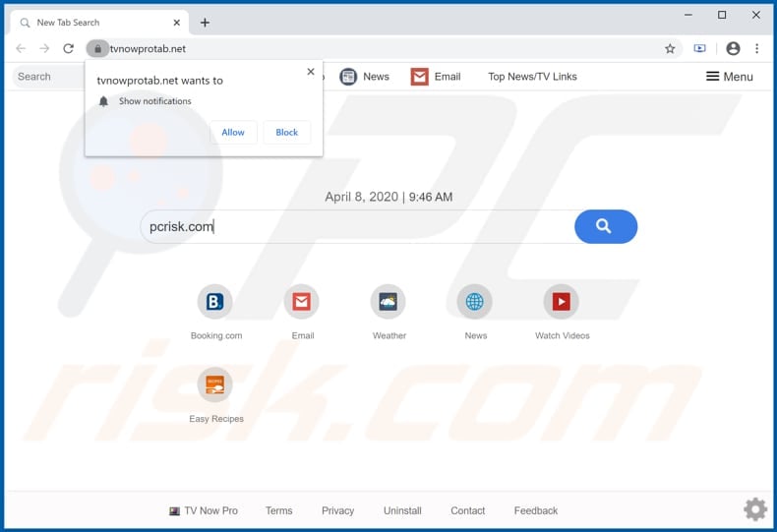Open the Weather shortcut icon
This screenshot has width=777, height=532.
click(x=388, y=301)
